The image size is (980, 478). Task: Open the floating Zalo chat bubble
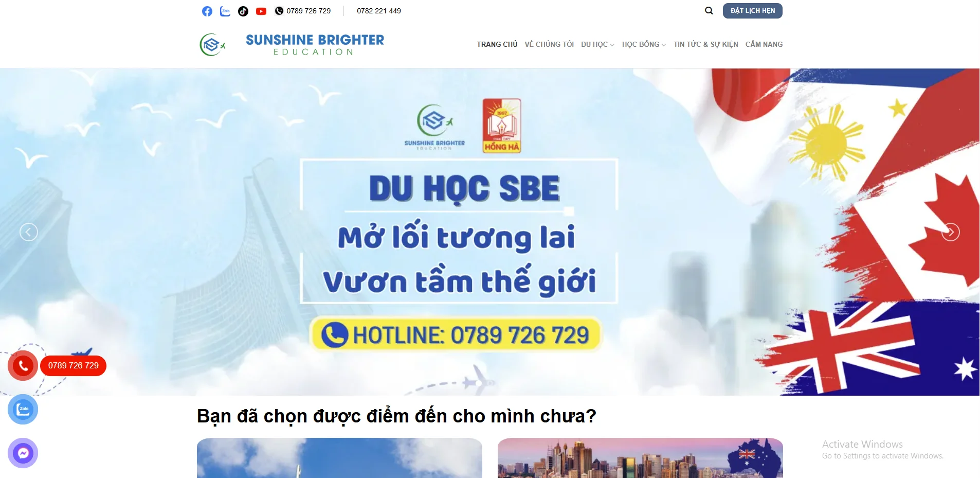coord(23,410)
